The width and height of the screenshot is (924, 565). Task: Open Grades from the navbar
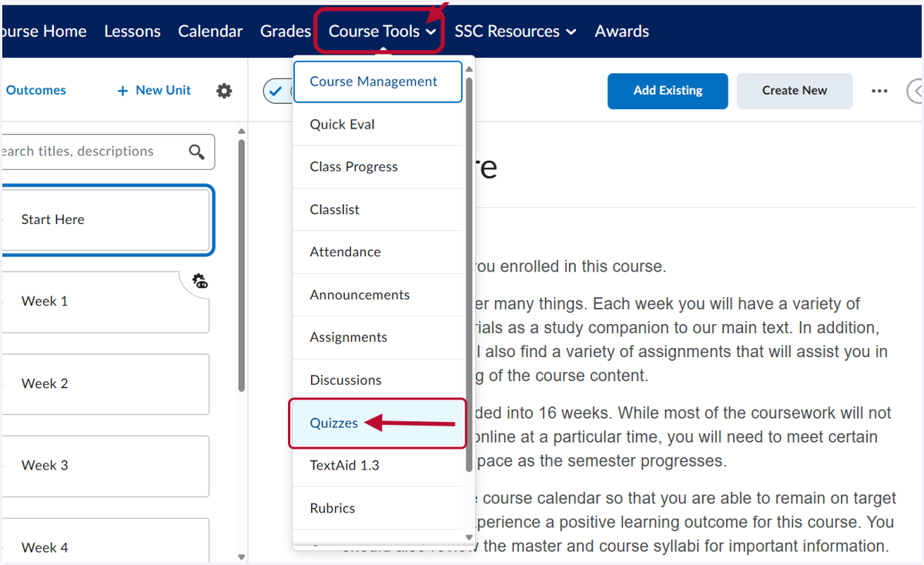point(286,32)
